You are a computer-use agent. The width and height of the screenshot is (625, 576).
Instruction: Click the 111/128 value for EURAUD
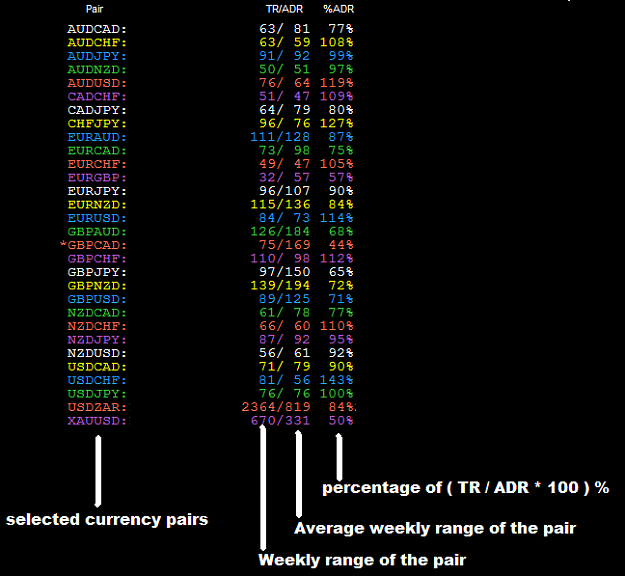(x=280, y=137)
